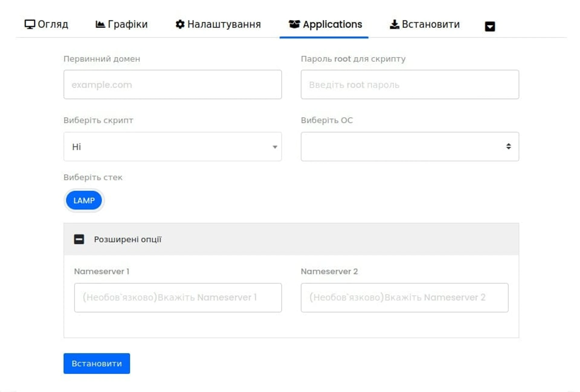580x392 pixels.
Task: Click the Виберіть скрипт label
Action: point(98,120)
